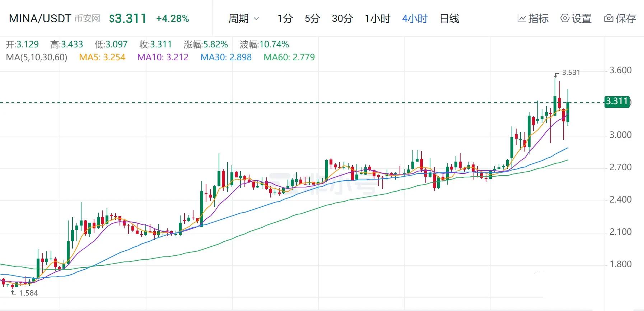This screenshot has height=311, width=644.
Task: Toggle the MA30 moving average line
Action: pyautogui.click(x=226, y=57)
